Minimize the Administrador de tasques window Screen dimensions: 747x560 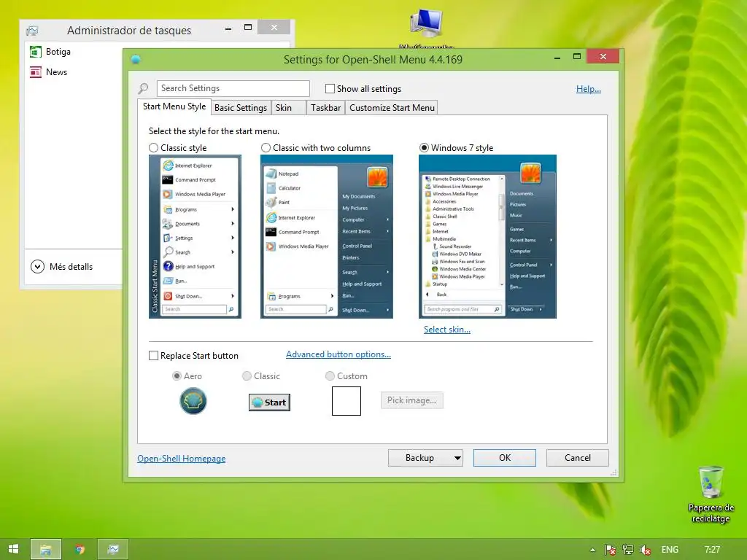(x=228, y=28)
